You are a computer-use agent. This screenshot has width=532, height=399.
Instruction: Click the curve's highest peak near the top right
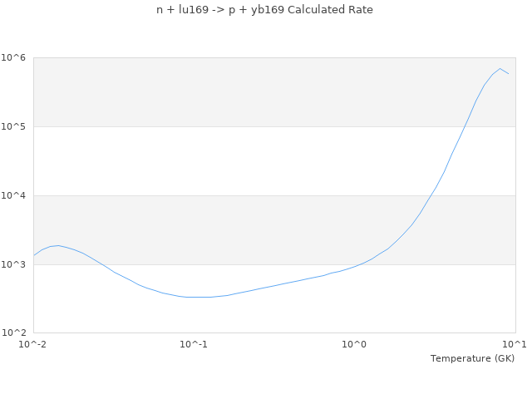tap(500, 69)
